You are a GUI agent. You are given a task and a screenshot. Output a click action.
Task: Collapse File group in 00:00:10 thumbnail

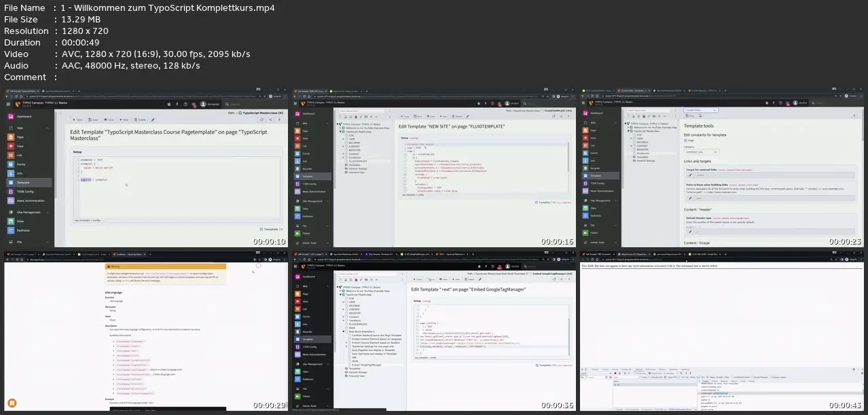click(x=48, y=242)
